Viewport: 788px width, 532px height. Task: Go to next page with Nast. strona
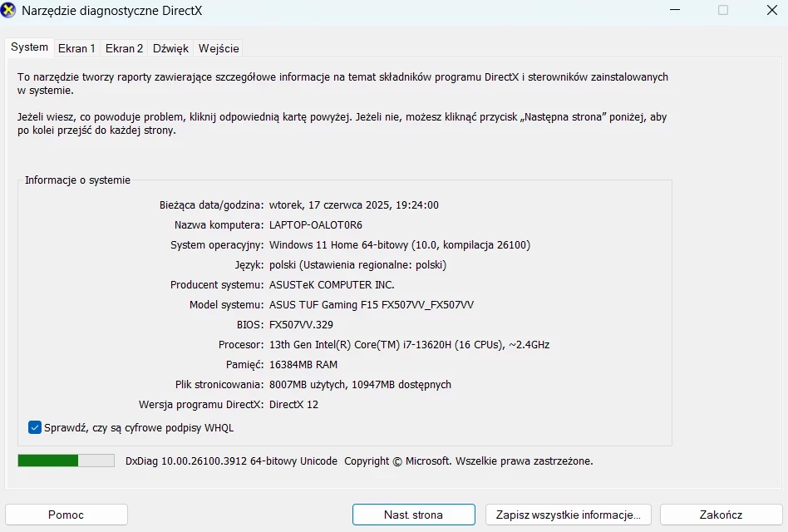click(x=414, y=515)
